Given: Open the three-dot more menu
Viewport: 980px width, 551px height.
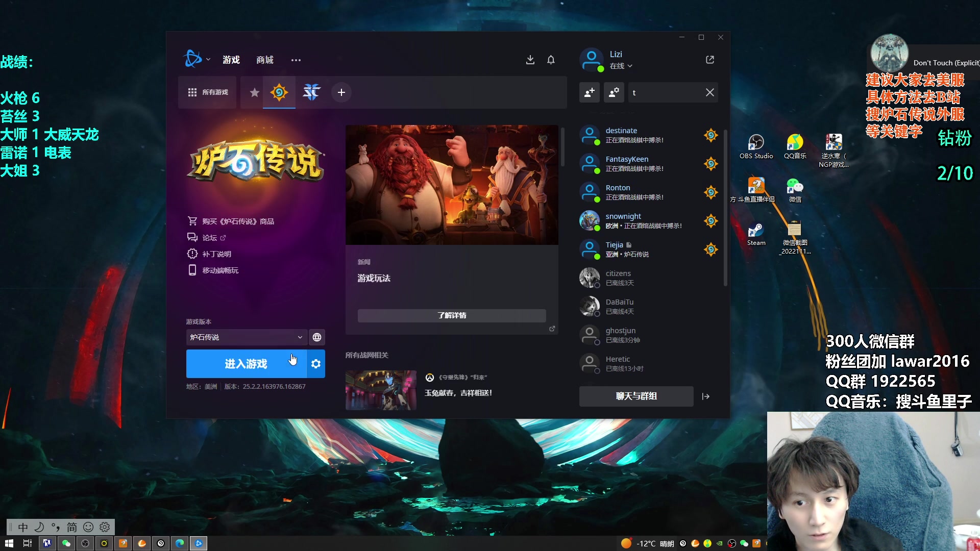Looking at the screenshot, I should tap(296, 60).
